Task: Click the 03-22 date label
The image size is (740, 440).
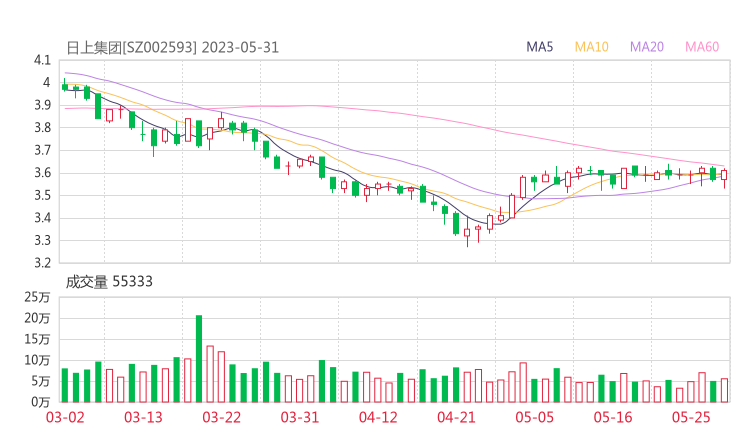Action: click(x=221, y=418)
